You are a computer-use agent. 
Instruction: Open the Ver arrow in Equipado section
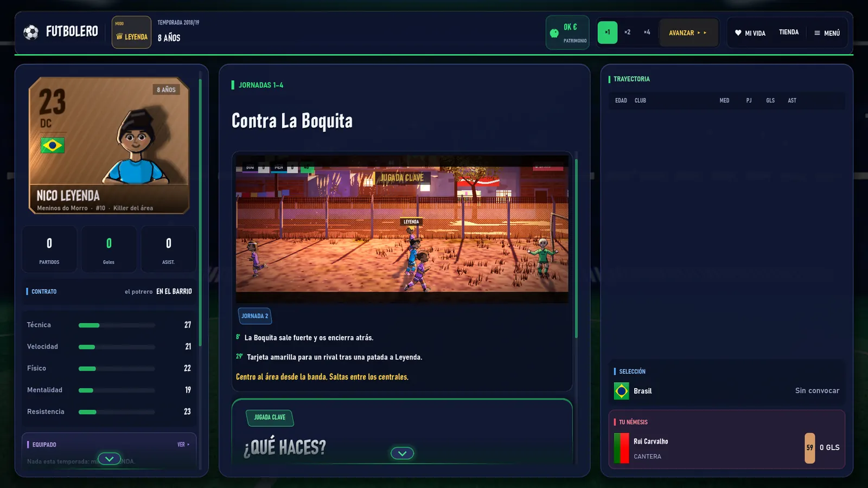(183, 445)
